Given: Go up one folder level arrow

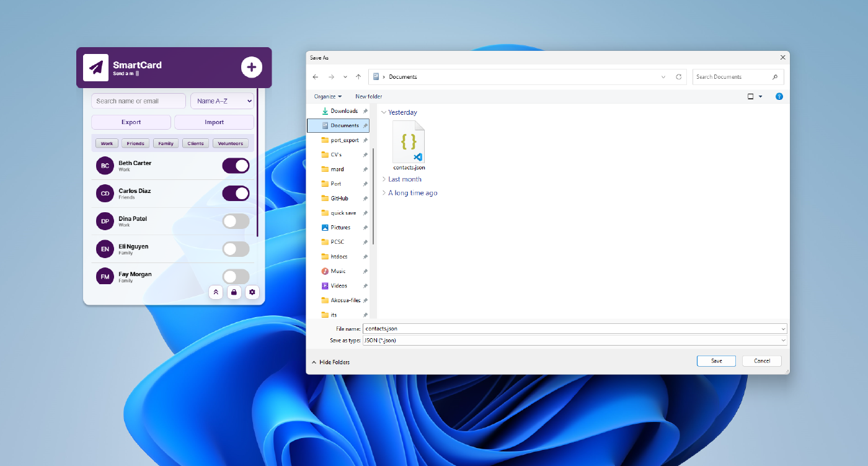Looking at the screenshot, I should (x=358, y=77).
